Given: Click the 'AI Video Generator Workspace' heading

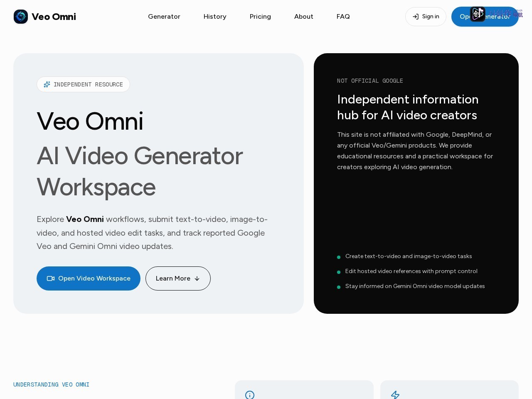Looking at the screenshot, I should [x=140, y=171].
